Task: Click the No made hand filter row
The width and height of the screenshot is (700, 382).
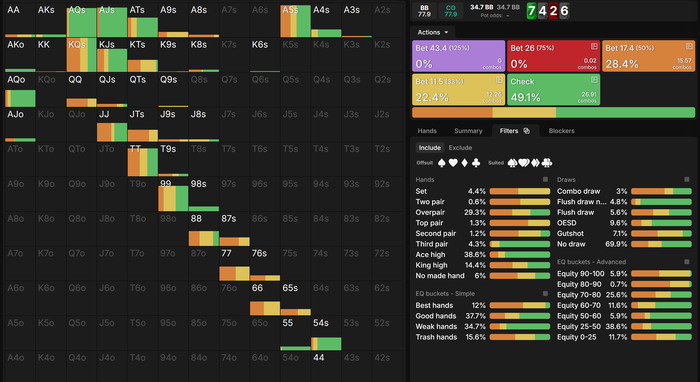Action: [x=483, y=276]
